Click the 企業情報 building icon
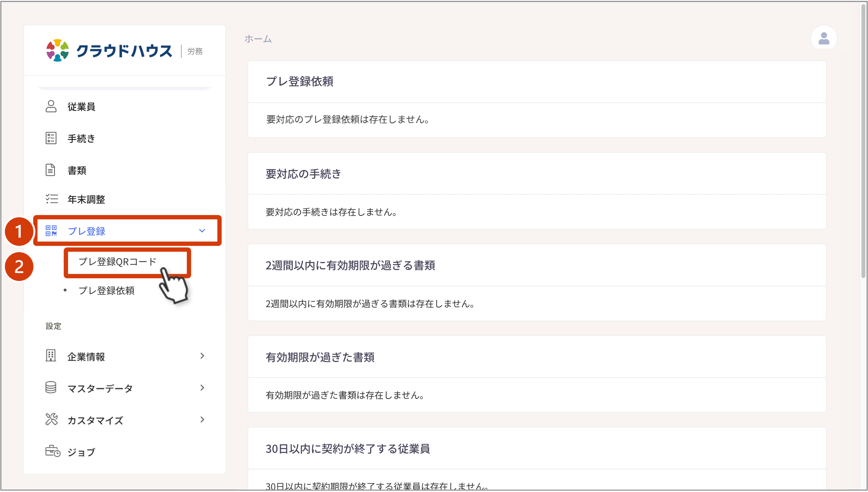 point(51,356)
